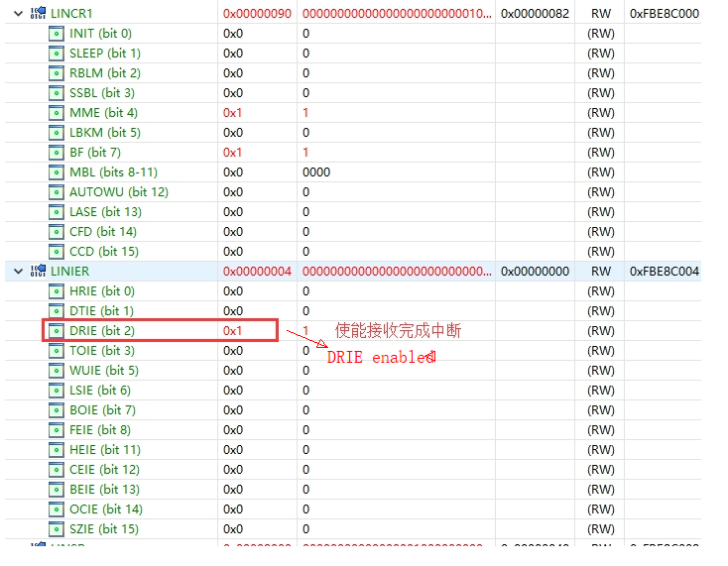This screenshot has width=728, height=566.
Task: Select the BF (bit 7) field icon
Action: pyautogui.click(x=57, y=153)
